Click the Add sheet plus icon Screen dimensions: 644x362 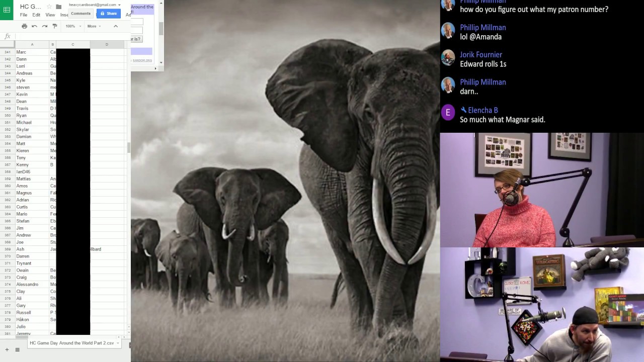click(7, 349)
